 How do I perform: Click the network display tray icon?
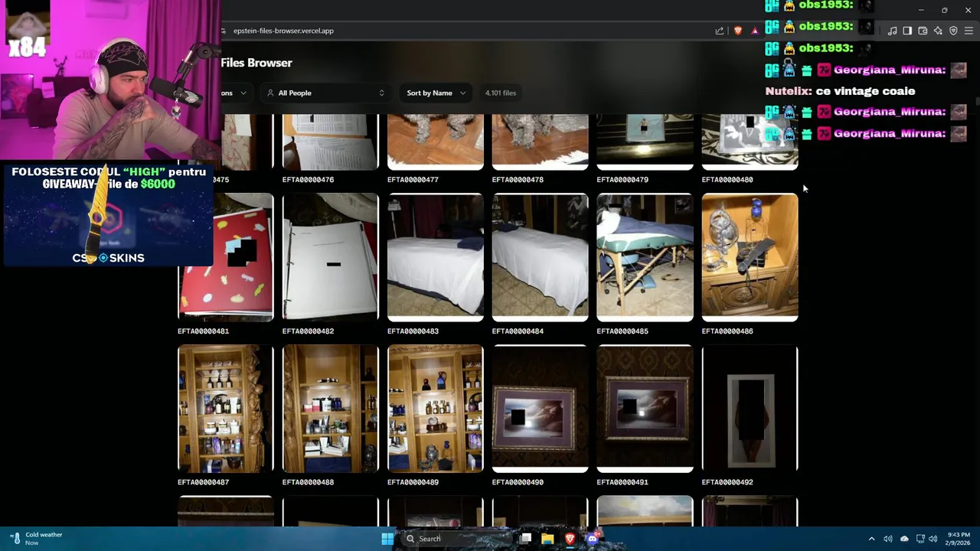(x=920, y=539)
